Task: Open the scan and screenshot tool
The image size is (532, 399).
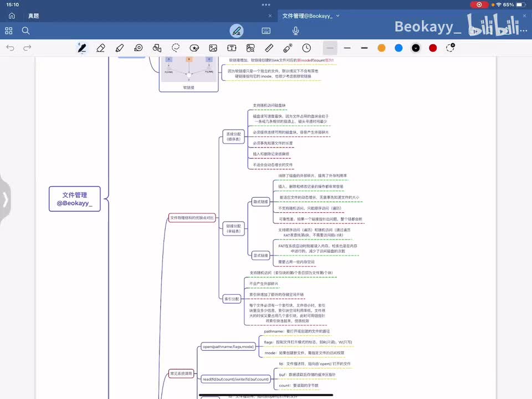Action: point(250,48)
